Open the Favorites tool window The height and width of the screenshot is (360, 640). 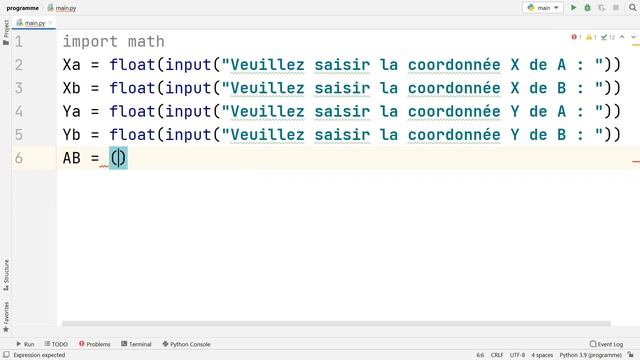(x=6, y=317)
